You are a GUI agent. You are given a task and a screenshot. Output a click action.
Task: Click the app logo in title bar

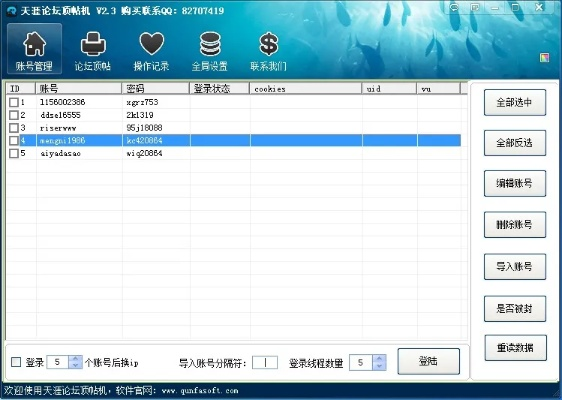pos(11,11)
